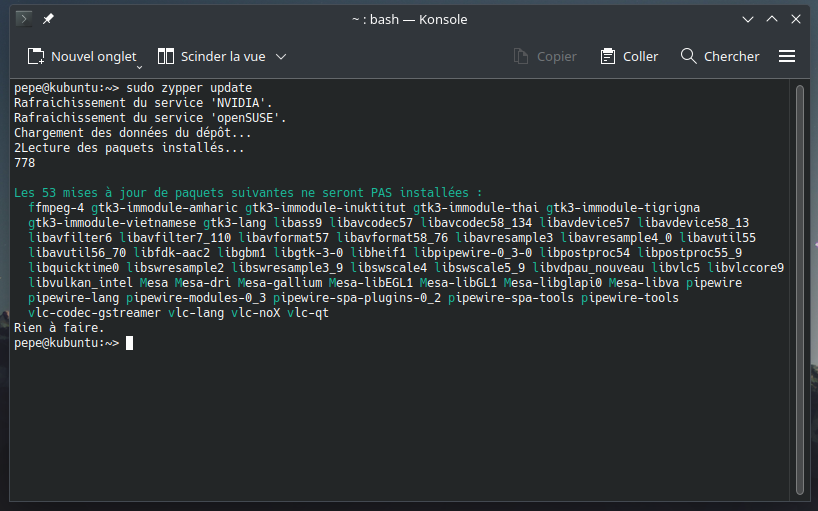This screenshot has height=511, width=818.
Task: Click package 'Mesa-libEGL1'
Action: 371,283
